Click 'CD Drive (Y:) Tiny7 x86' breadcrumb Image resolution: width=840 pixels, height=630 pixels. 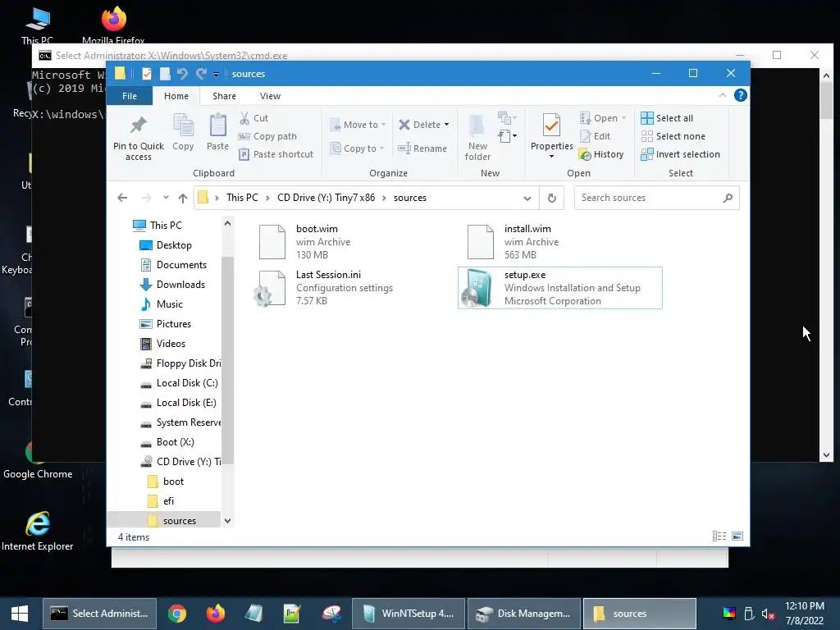tap(326, 198)
